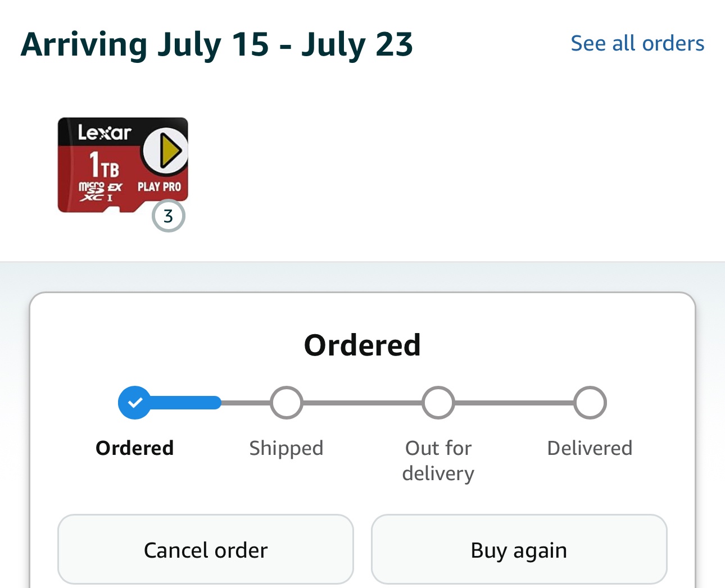
Task: Tap the Out for delivery step label
Action: tap(438, 461)
